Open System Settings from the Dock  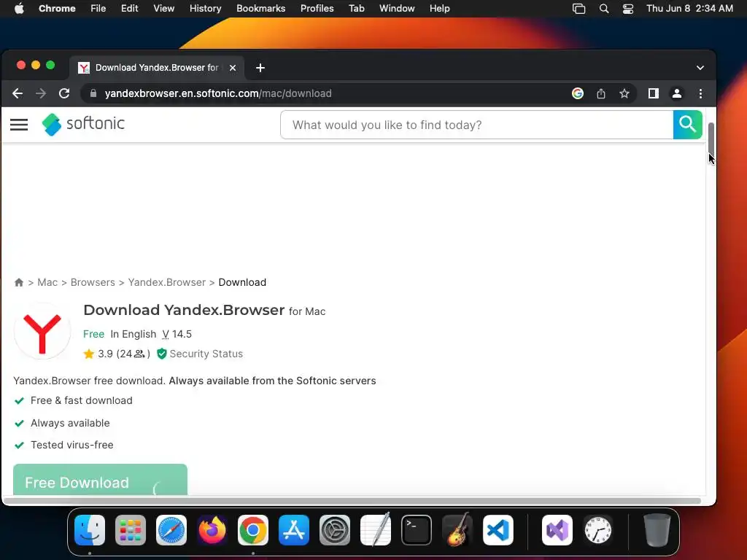point(334,530)
